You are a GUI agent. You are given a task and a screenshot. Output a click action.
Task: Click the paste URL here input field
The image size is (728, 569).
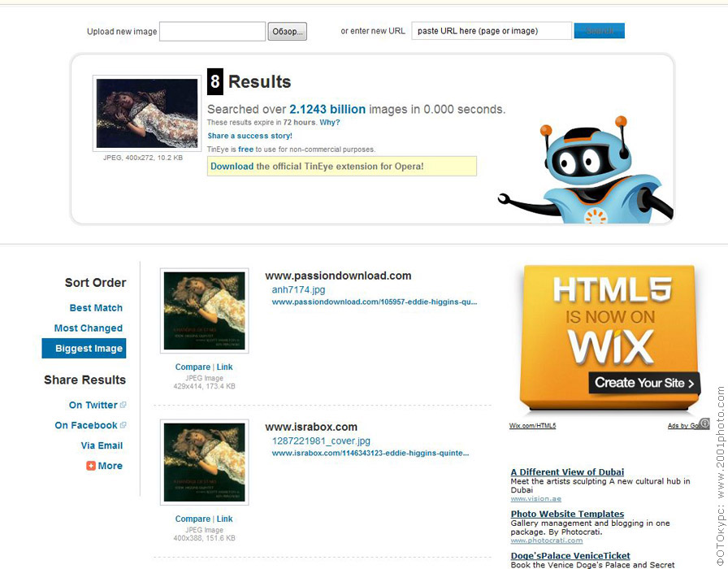tap(492, 31)
